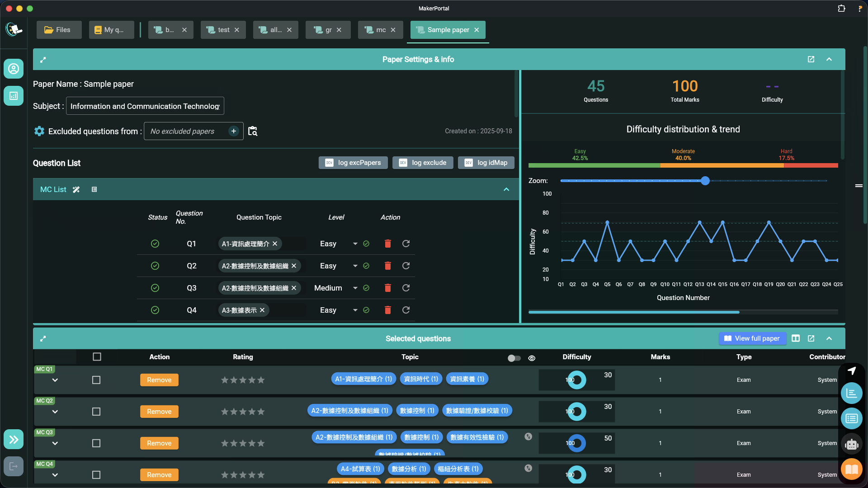Check the MC Q1 row checkbox
868x488 pixels.
[x=96, y=380]
